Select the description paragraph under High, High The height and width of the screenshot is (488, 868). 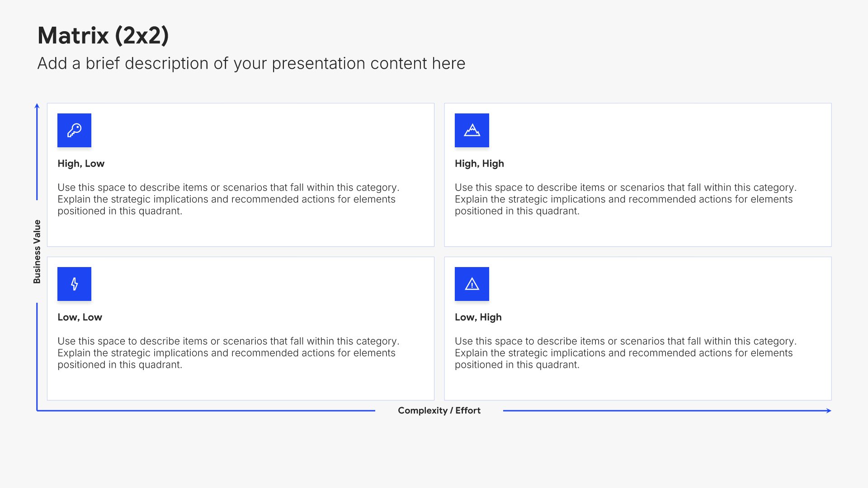(626, 199)
